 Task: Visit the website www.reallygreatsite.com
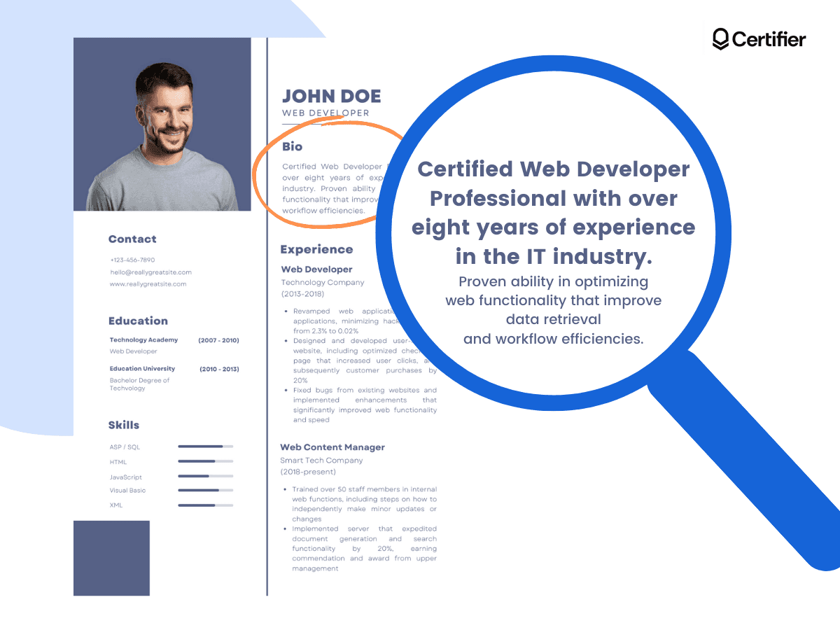tap(148, 283)
